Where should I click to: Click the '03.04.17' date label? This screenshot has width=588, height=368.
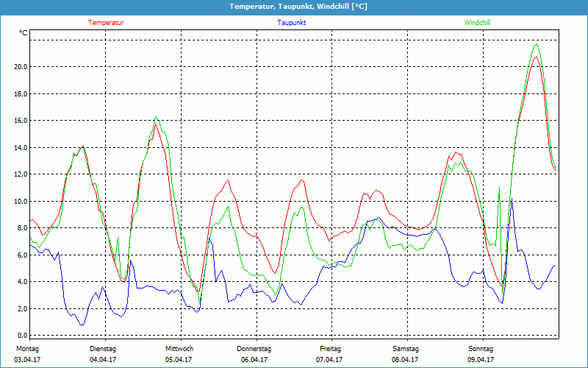click(27, 360)
